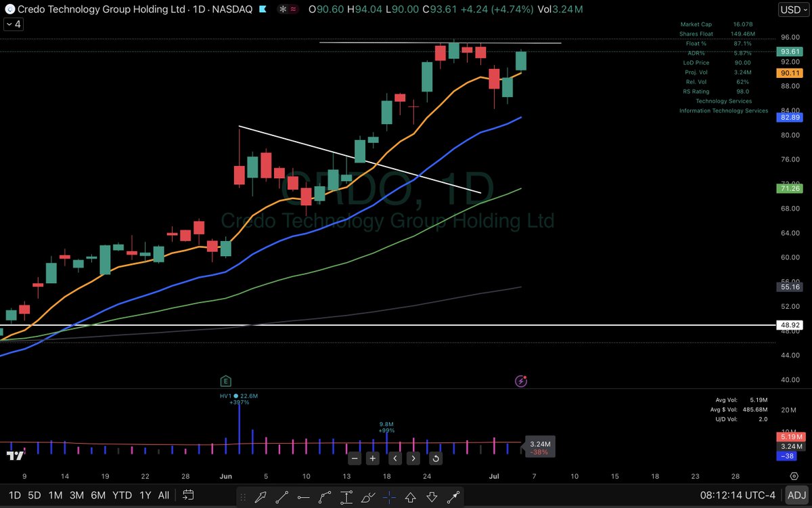Click the 93.61 current price label
The width and height of the screenshot is (812, 508).
[x=790, y=51]
